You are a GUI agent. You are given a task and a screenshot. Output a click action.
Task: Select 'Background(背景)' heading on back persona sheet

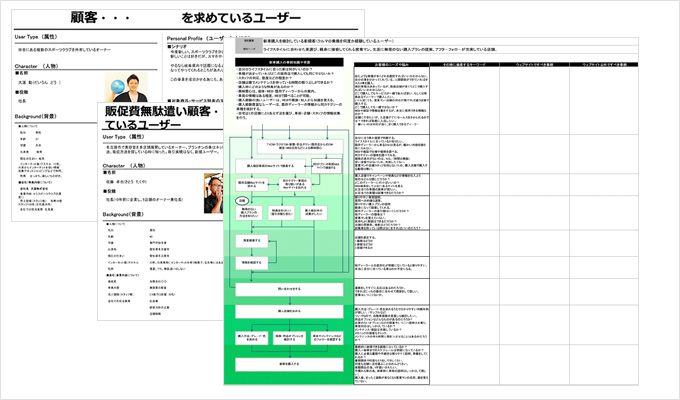tap(36, 116)
